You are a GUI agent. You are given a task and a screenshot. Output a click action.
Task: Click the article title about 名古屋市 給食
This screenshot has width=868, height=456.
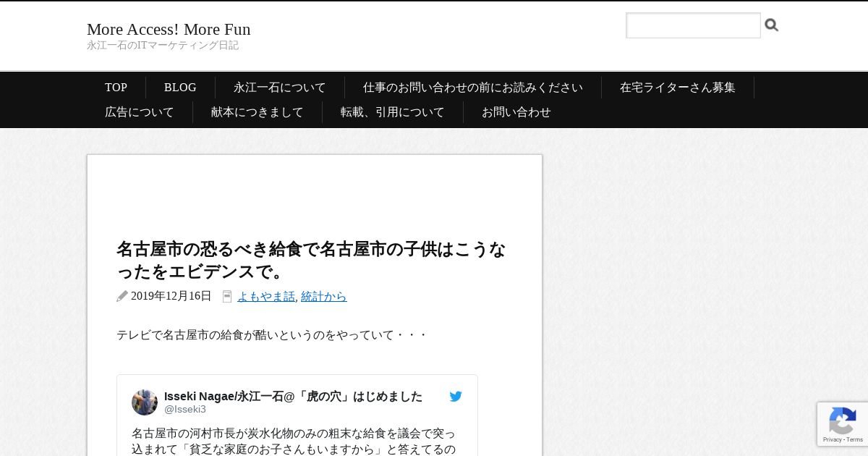[311, 261]
